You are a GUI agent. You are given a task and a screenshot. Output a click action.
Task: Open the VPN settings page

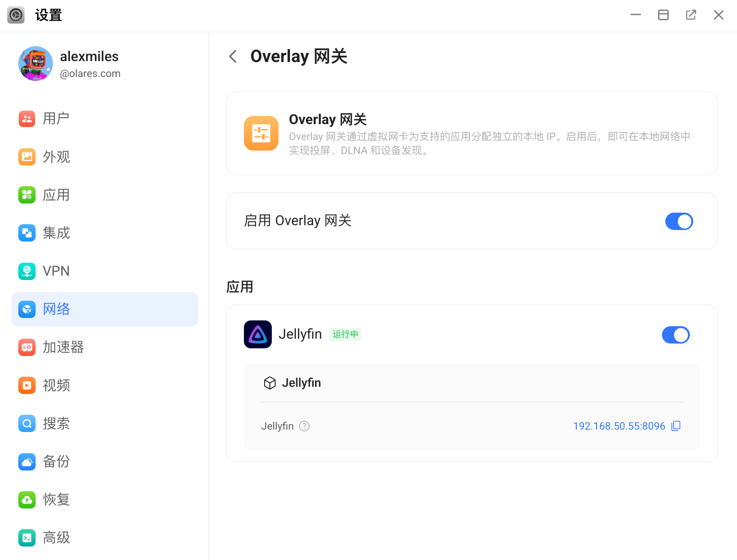click(105, 271)
